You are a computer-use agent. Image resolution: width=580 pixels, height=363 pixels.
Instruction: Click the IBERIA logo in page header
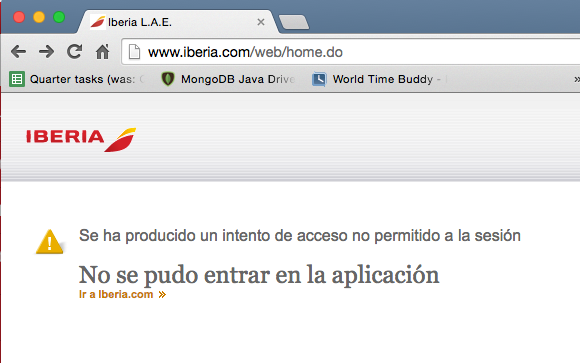coord(81,140)
